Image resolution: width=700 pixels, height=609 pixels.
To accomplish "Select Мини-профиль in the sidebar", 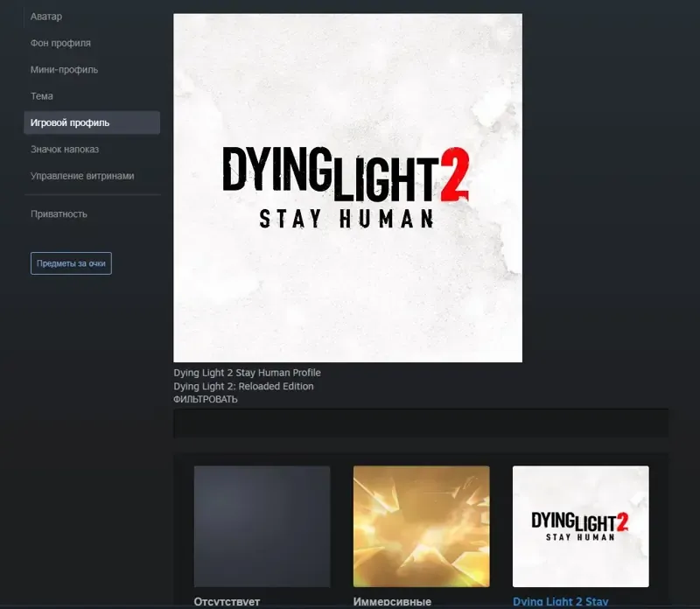I will [64, 70].
